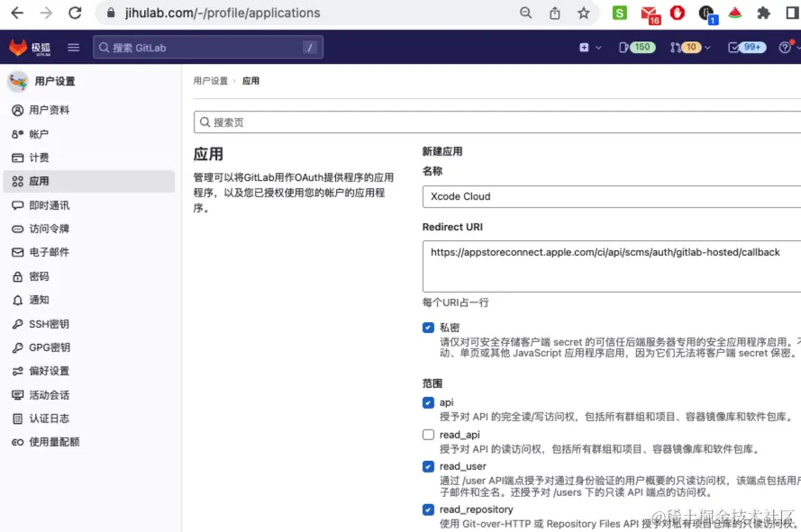The height and width of the screenshot is (532, 801).
Task: Open the help question mark menu
Action: [x=788, y=48]
